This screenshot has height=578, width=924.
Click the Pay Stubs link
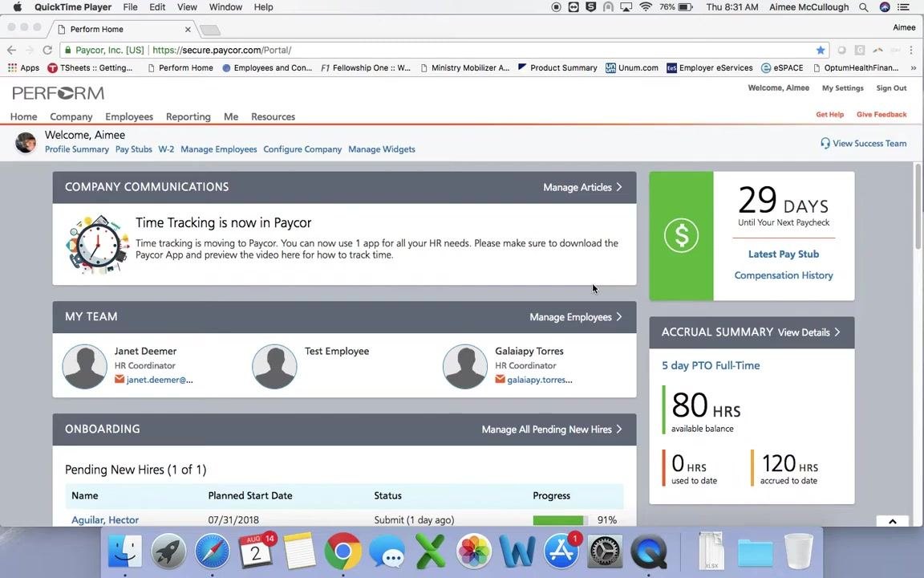133,149
